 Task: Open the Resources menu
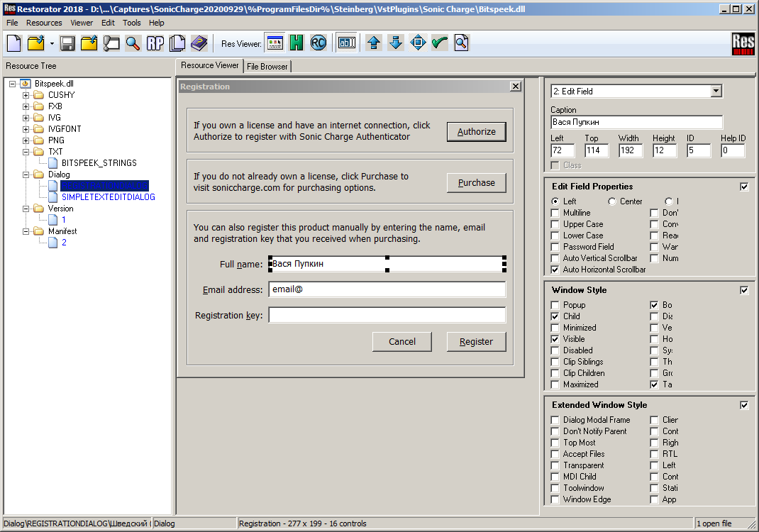coord(44,23)
